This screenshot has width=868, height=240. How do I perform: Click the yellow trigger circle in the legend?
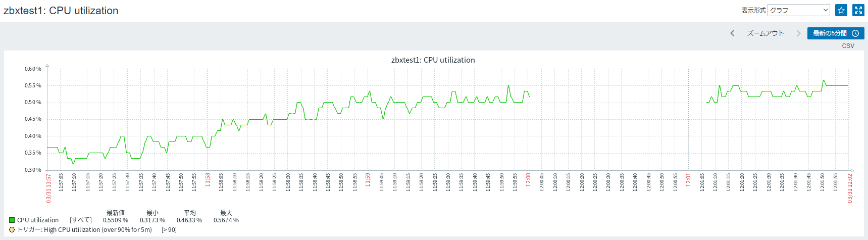pos(12,229)
